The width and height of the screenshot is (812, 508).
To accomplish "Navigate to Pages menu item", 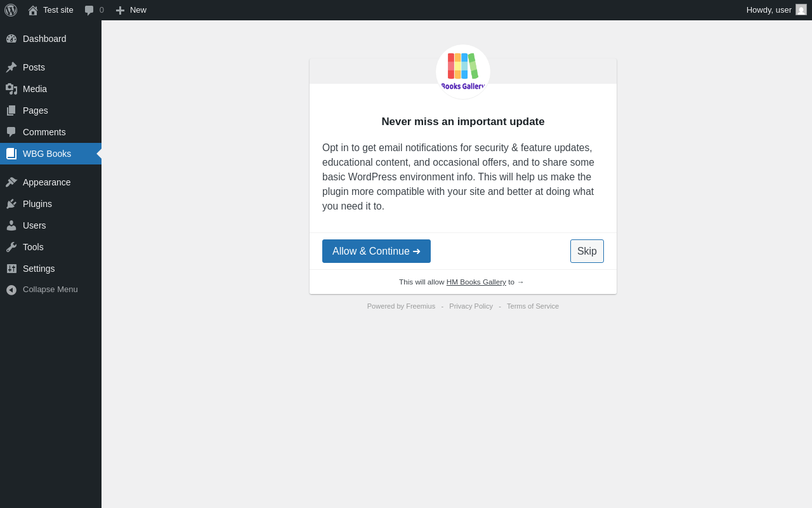I will point(51,110).
